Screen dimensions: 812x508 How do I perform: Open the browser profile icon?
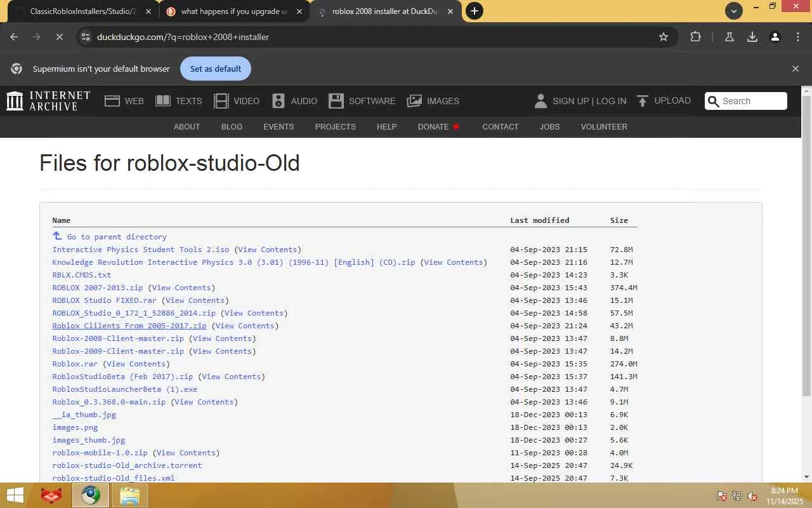pyautogui.click(x=775, y=37)
